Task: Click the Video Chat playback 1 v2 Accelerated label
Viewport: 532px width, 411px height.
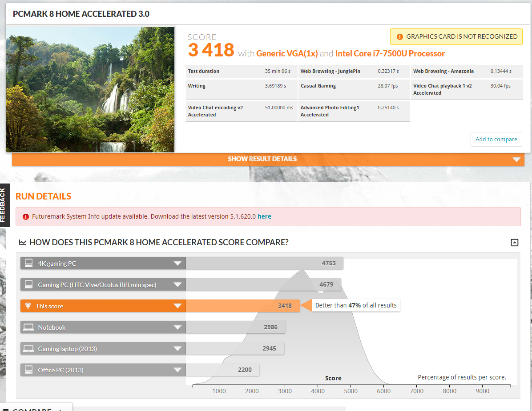Action: tap(443, 89)
